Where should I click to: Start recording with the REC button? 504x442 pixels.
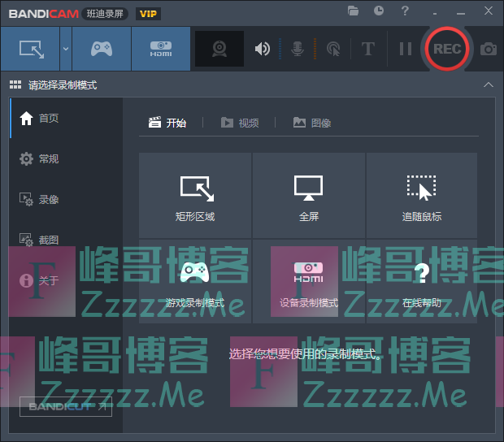[446, 49]
